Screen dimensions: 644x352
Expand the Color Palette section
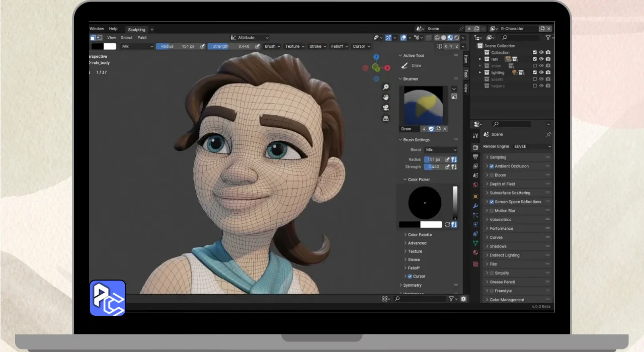pyautogui.click(x=419, y=235)
